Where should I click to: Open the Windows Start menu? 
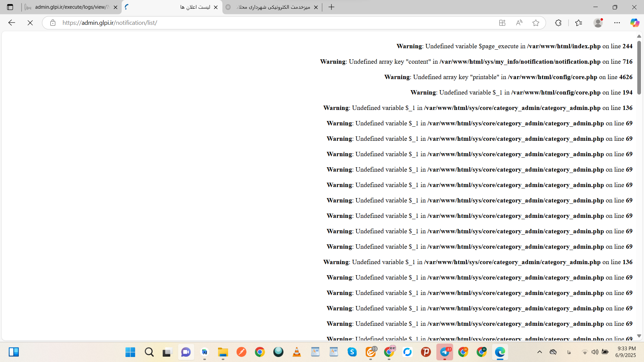(130, 352)
